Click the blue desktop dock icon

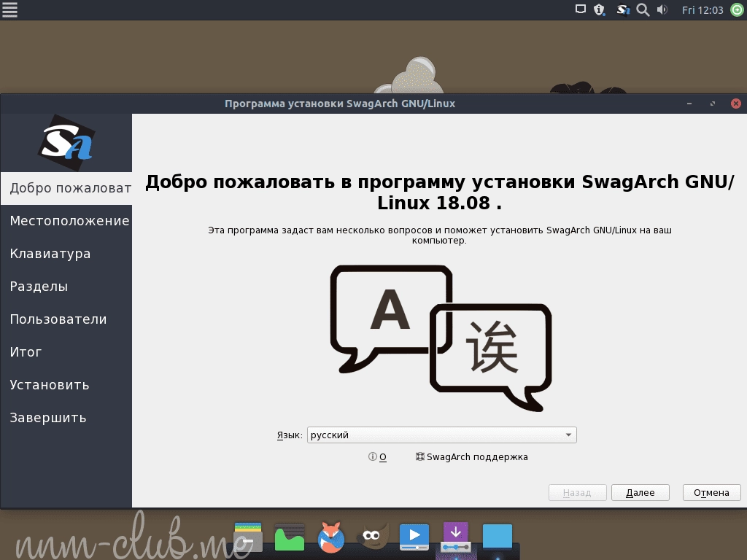click(498, 537)
